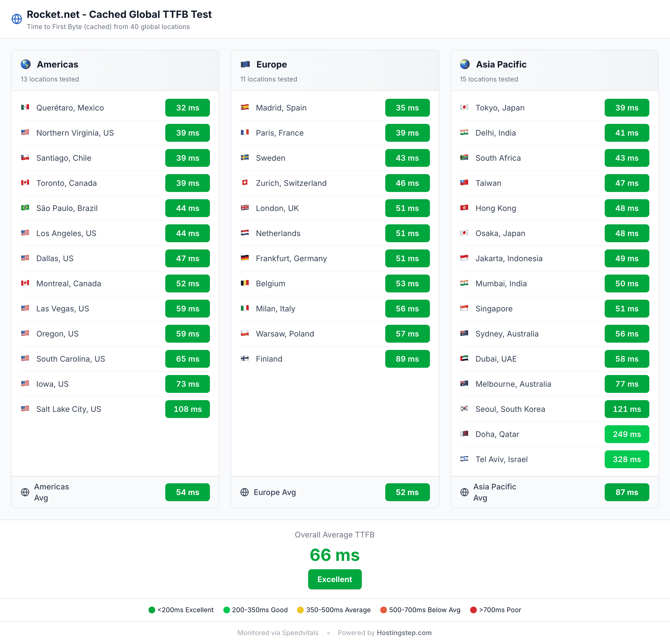
Task: Click the Warsaw, Poland row label
Action: pyautogui.click(x=285, y=334)
